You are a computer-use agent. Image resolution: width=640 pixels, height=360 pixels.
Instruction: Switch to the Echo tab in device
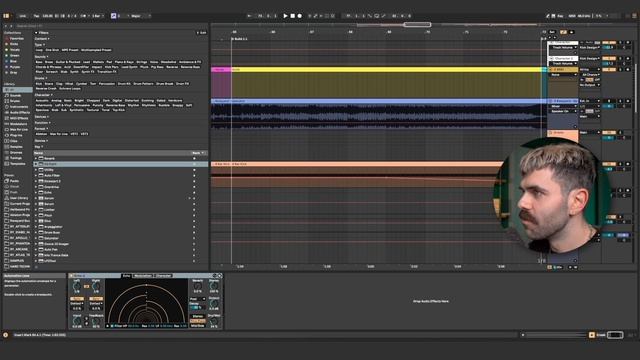click(x=127, y=276)
